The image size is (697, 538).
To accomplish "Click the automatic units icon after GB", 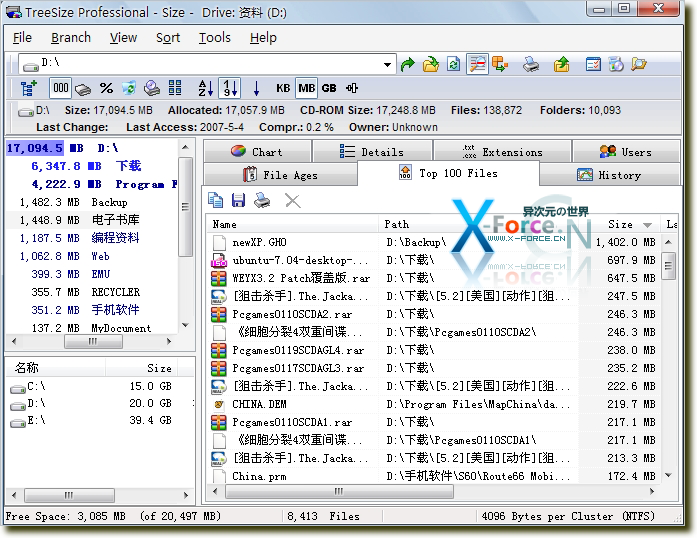I will pos(352,88).
